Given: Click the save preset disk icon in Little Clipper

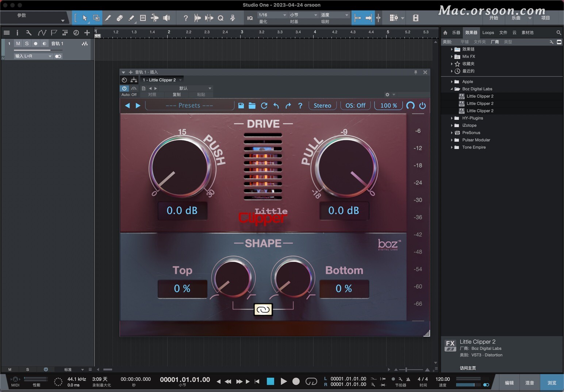Looking at the screenshot, I should 241,106.
